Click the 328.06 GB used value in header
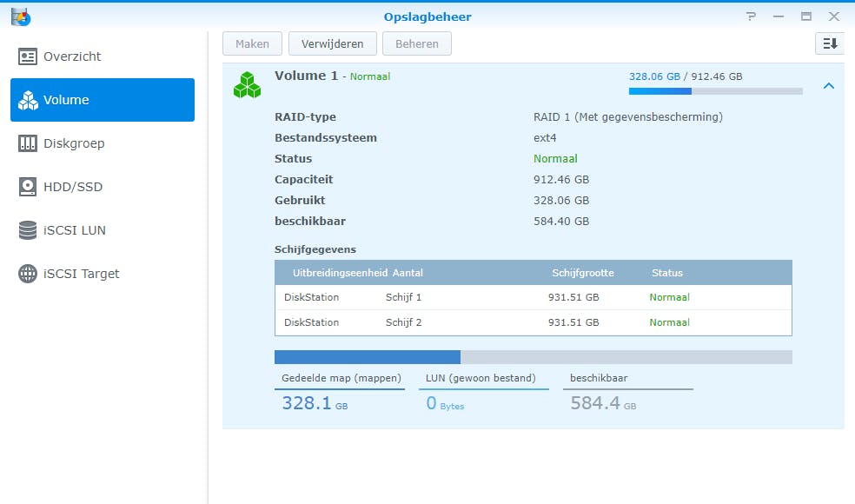This screenshot has width=855, height=504. (654, 76)
